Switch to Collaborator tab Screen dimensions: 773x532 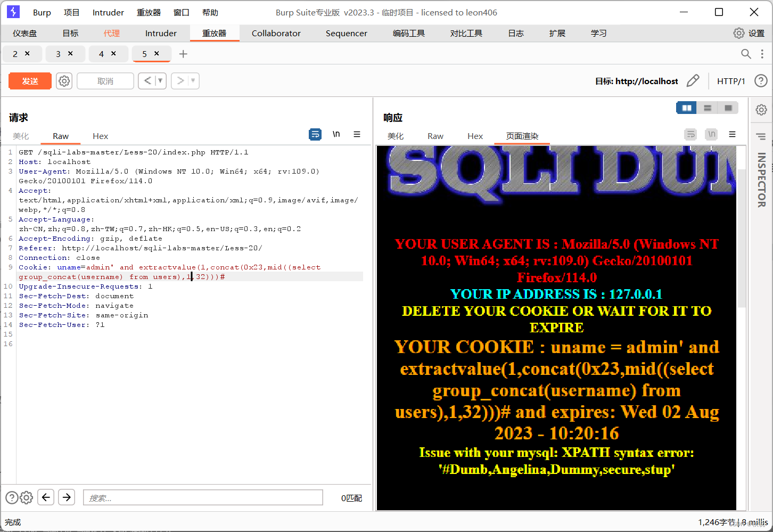276,33
